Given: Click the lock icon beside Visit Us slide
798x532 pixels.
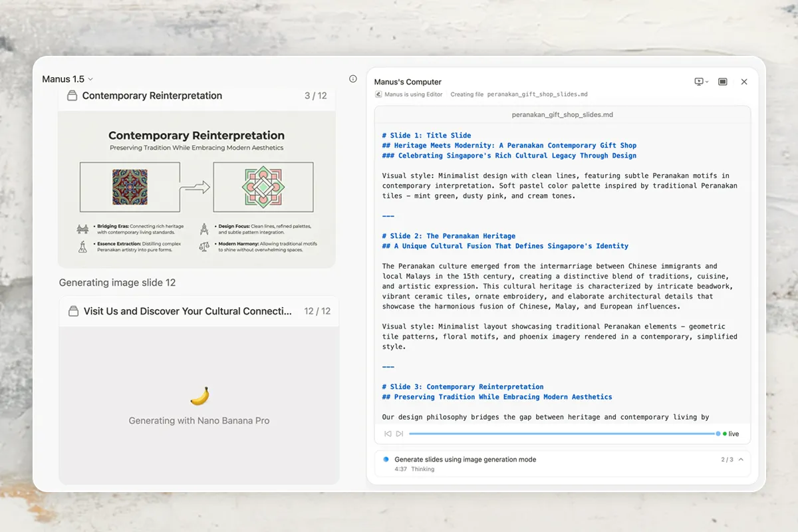Looking at the screenshot, I should click(x=72, y=311).
